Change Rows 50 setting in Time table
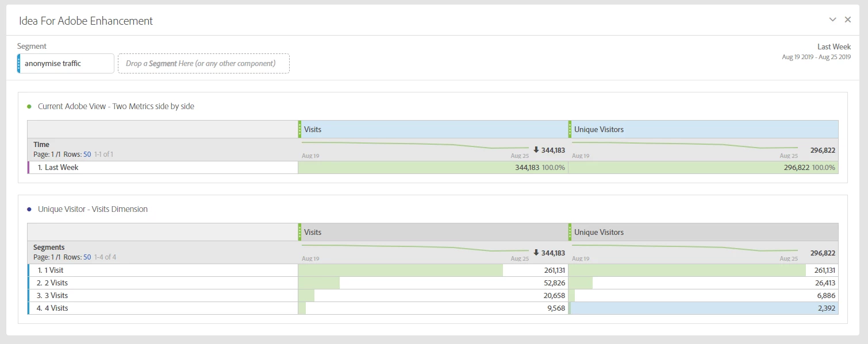This screenshot has width=868, height=344. tap(87, 154)
